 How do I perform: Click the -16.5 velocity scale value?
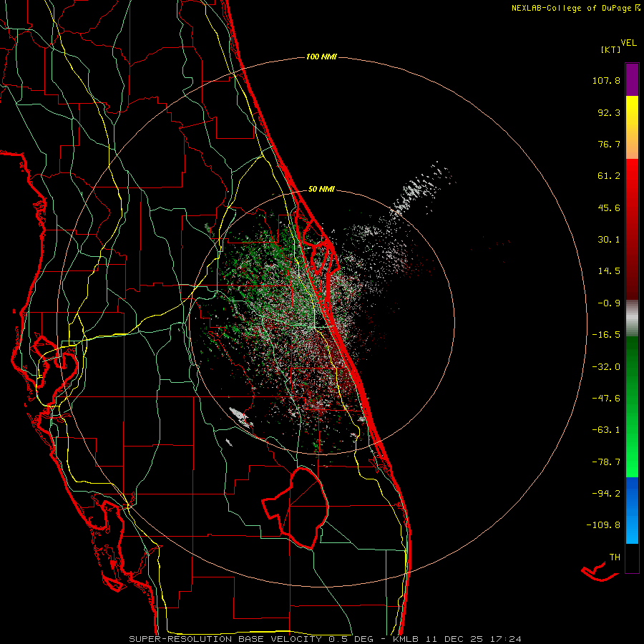606,335
